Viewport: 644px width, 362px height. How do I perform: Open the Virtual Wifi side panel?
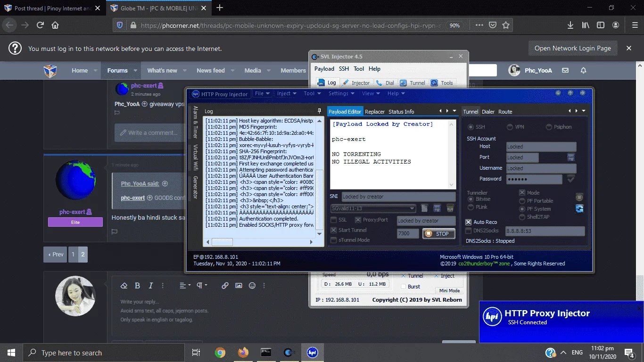click(x=195, y=158)
